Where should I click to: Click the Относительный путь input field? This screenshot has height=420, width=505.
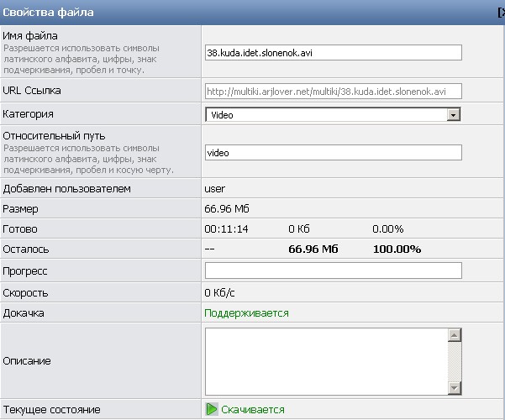(334, 152)
